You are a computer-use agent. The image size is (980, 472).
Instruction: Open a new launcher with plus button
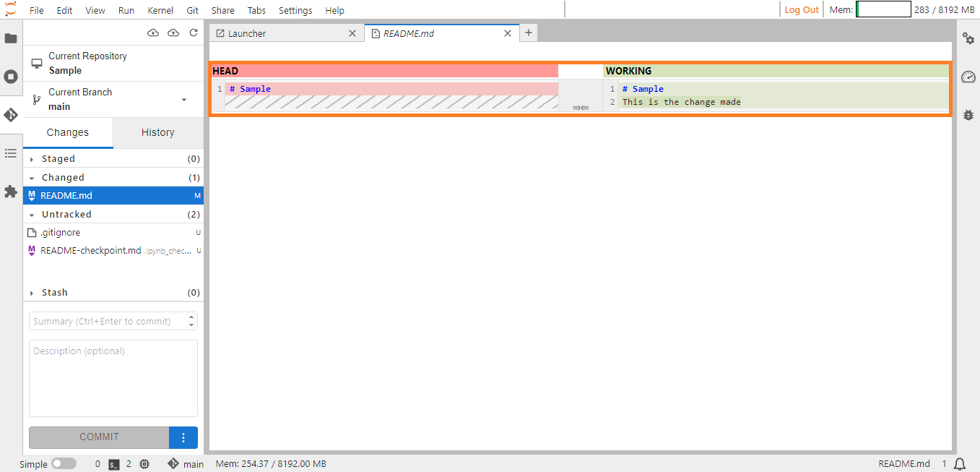coord(528,33)
